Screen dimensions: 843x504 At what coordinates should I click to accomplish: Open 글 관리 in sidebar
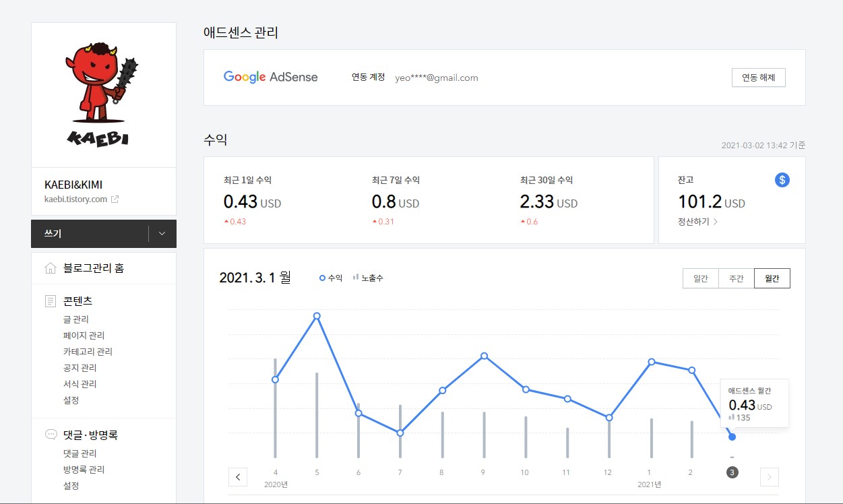pos(76,319)
